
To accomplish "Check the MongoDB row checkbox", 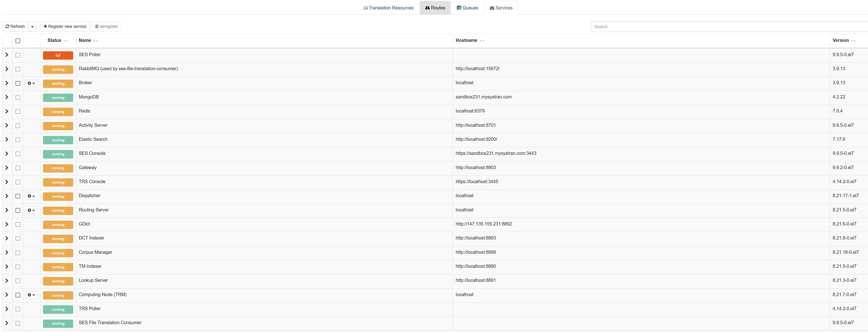I will pyautogui.click(x=18, y=97).
